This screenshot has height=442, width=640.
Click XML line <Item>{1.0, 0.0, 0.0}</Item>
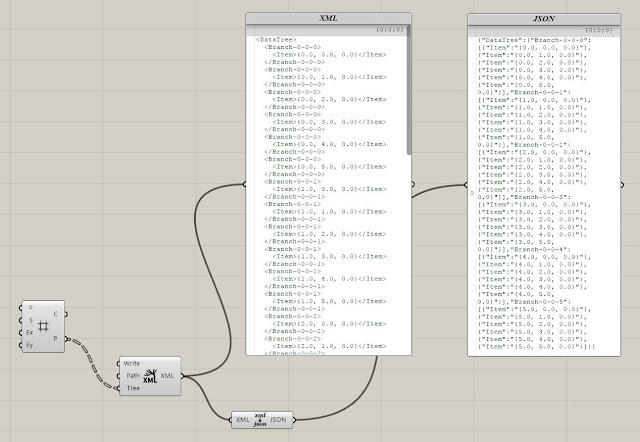(329, 189)
